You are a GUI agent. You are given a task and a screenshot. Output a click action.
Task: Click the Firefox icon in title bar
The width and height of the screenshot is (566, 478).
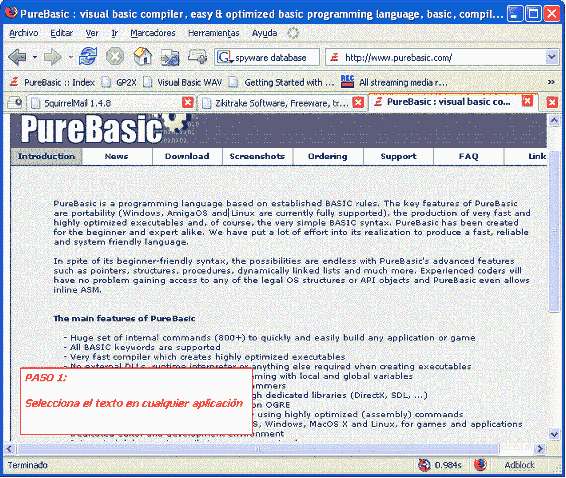pos(11,13)
